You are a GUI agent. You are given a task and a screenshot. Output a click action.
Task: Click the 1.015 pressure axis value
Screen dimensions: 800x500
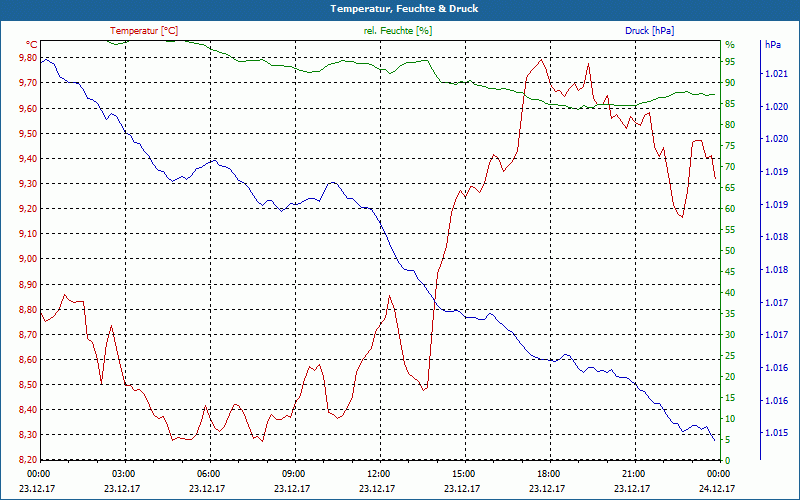(776, 433)
